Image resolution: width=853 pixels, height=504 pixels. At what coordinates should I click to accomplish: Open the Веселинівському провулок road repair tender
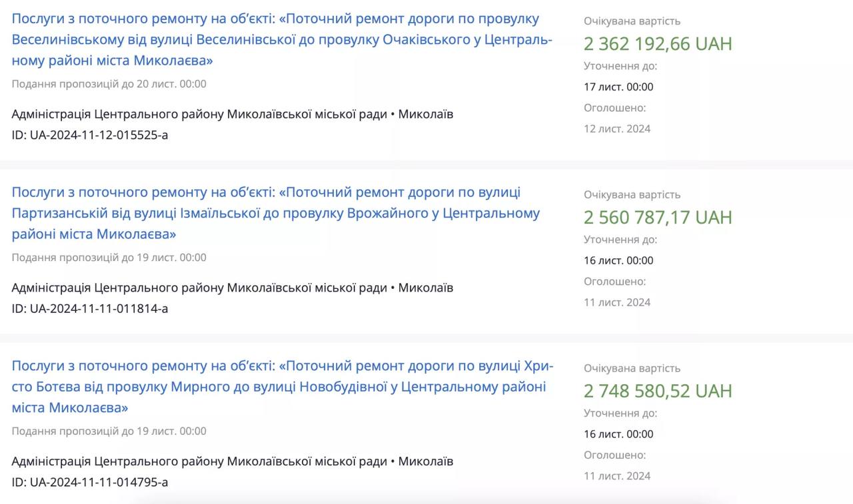tap(281, 39)
